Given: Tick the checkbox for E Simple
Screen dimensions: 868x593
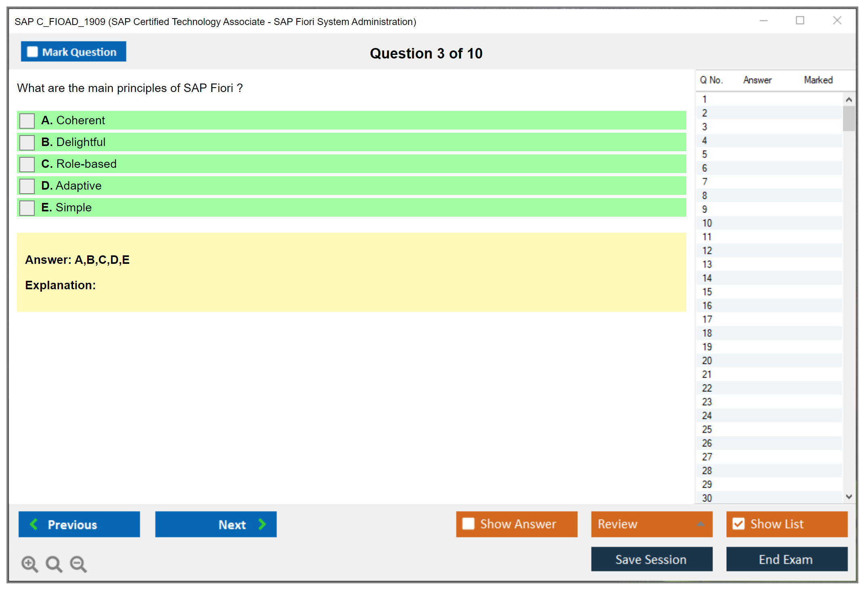Looking at the screenshot, I should coord(27,208).
